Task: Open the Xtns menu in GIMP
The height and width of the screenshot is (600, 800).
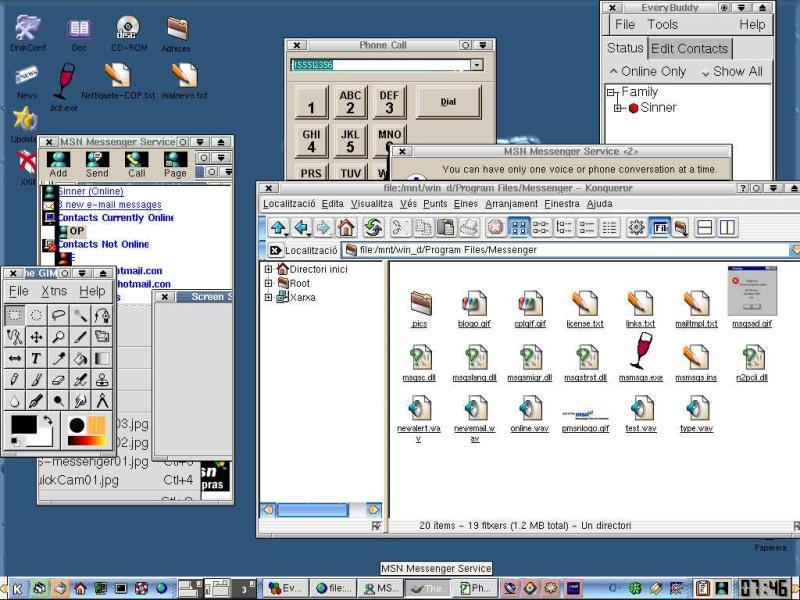Action: coord(54,291)
